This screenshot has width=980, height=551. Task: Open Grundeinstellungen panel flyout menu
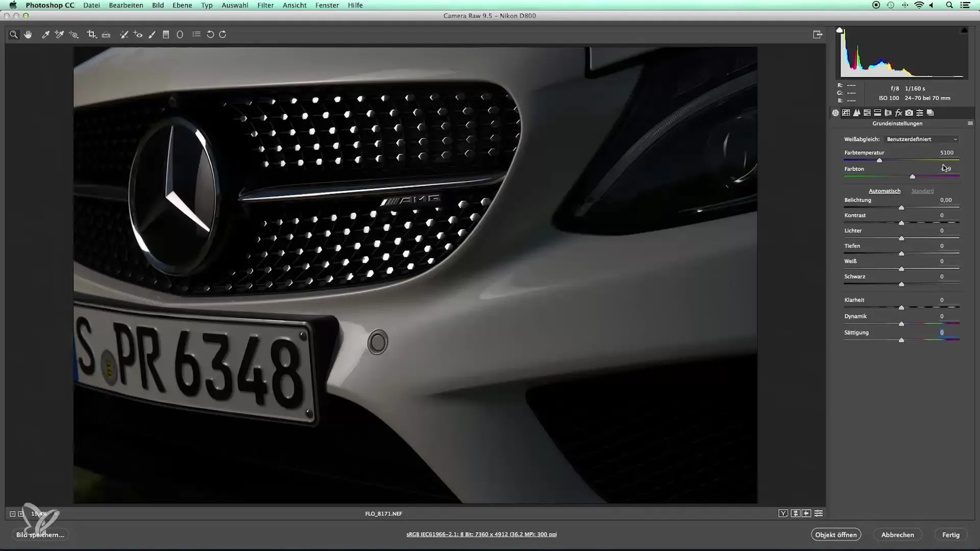pos(970,123)
